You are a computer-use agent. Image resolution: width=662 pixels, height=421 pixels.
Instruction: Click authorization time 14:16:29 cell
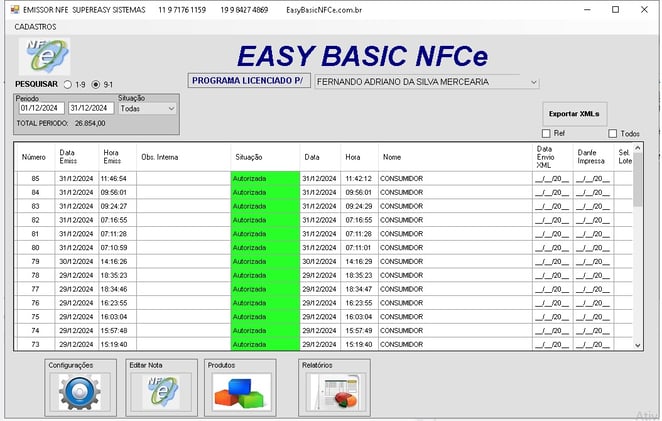359,261
